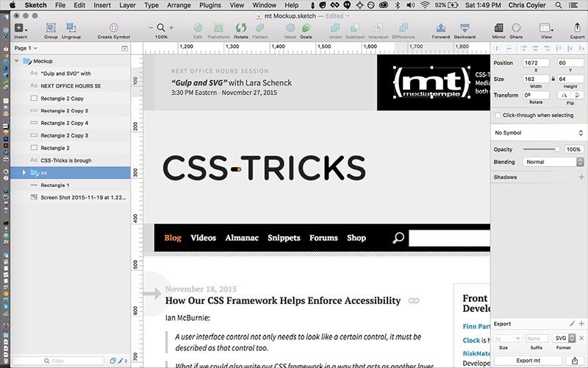
Task: Add a shadow with the plus icon
Action: click(581, 177)
